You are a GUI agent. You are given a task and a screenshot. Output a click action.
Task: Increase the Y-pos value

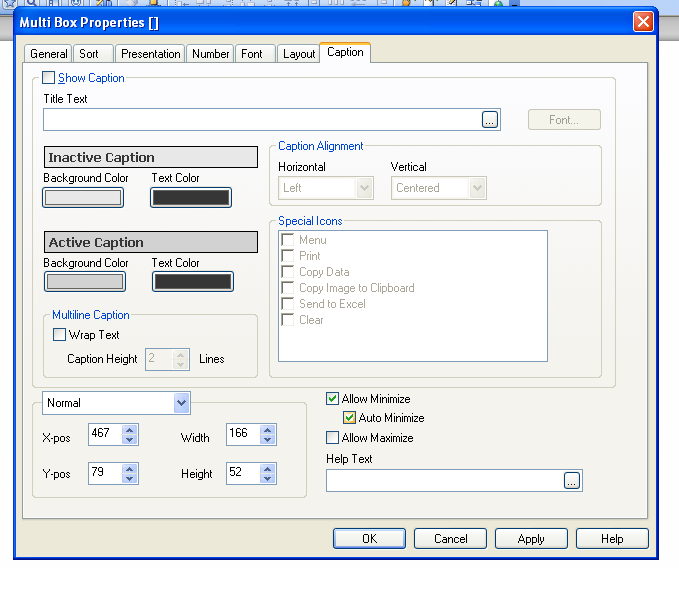(129, 469)
